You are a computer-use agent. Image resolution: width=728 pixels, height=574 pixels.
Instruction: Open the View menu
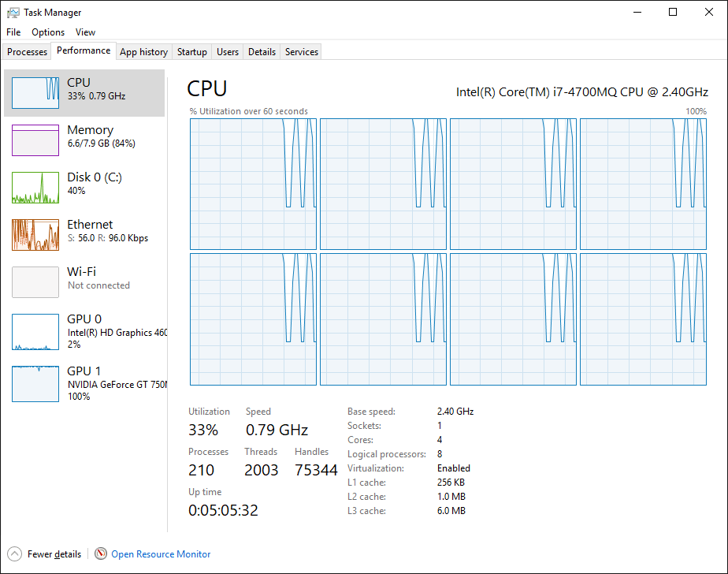point(85,32)
